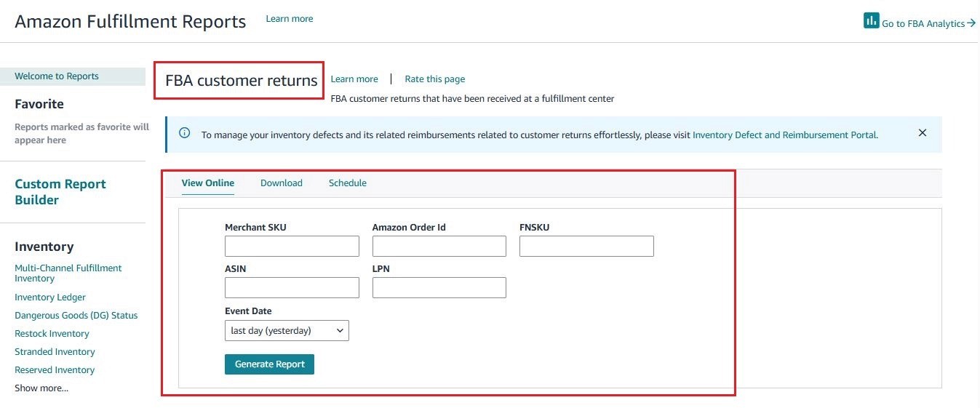Expand Show more... under Inventory
This screenshot has height=408, width=980.
(41, 388)
